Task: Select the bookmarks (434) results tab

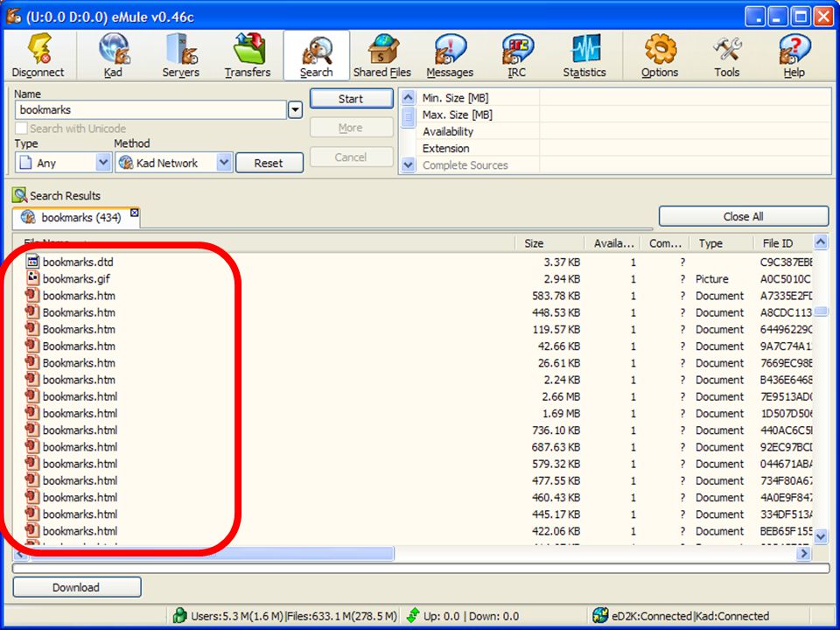Action: pos(75,217)
